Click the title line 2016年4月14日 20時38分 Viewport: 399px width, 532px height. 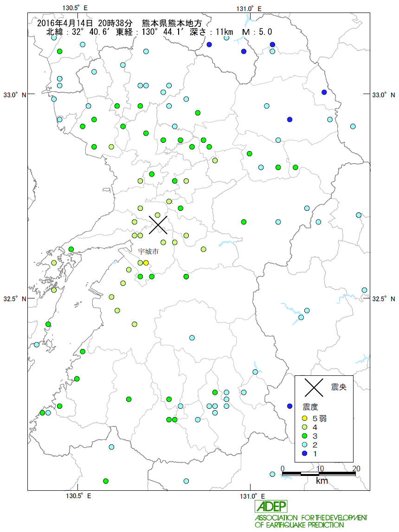(x=84, y=23)
